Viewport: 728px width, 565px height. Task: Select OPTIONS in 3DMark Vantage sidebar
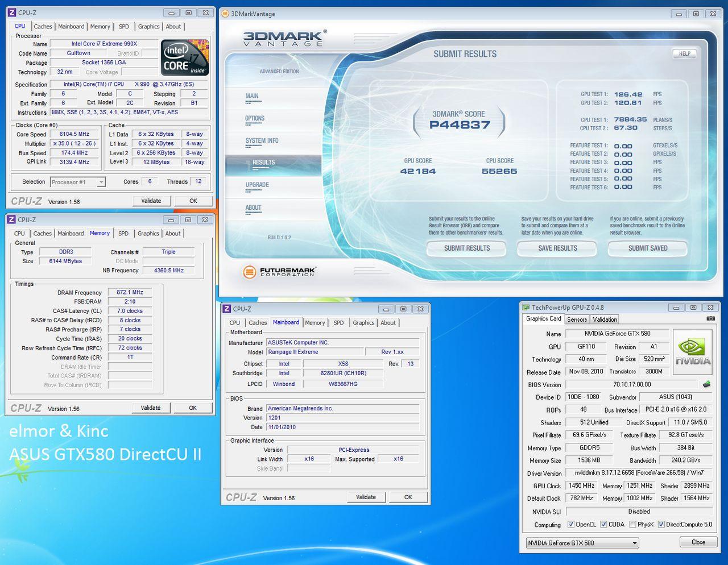(x=255, y=118)
